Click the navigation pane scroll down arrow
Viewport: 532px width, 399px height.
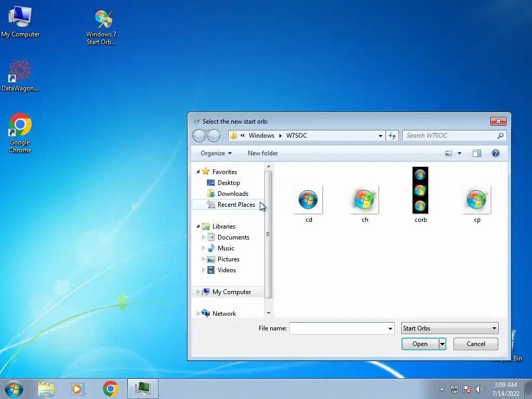tap(269, 313)
